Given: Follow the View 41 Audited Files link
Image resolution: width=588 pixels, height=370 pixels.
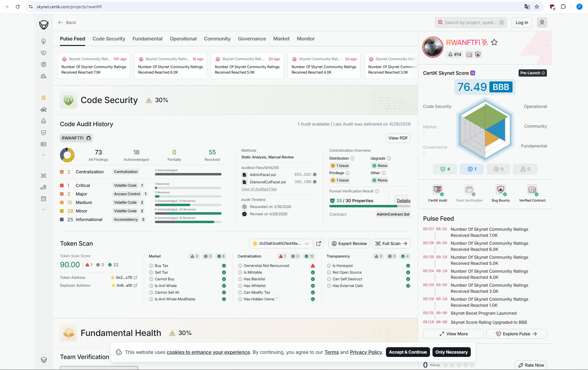Looking at the screenshot, I should pos(259,189).
